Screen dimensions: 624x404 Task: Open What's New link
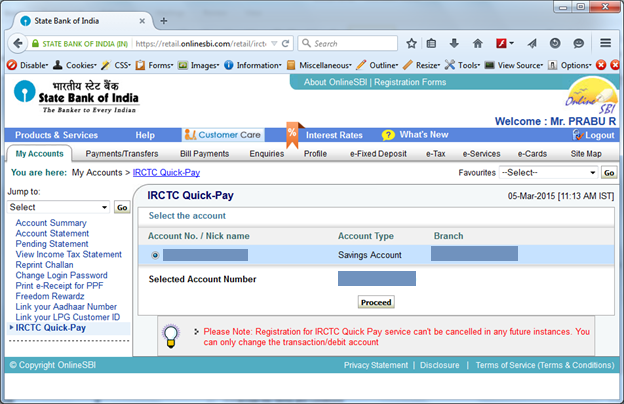click(424, 135)
